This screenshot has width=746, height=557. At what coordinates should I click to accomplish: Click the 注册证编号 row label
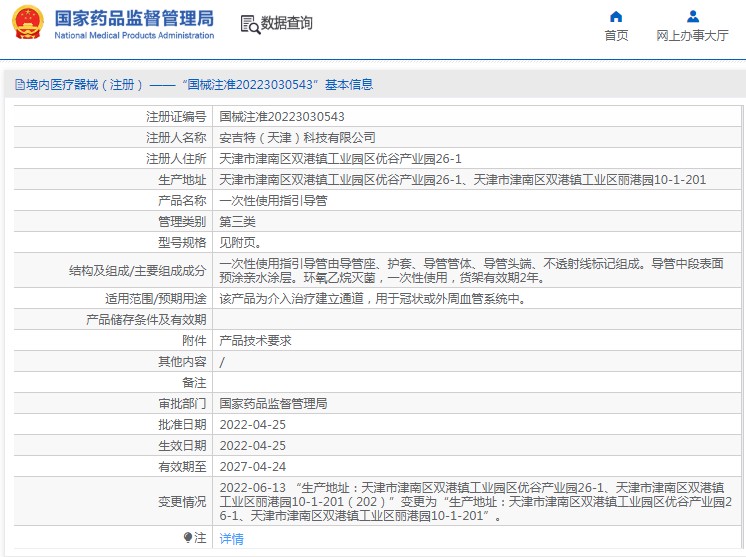pyautogui.click(x=176, y=117)
